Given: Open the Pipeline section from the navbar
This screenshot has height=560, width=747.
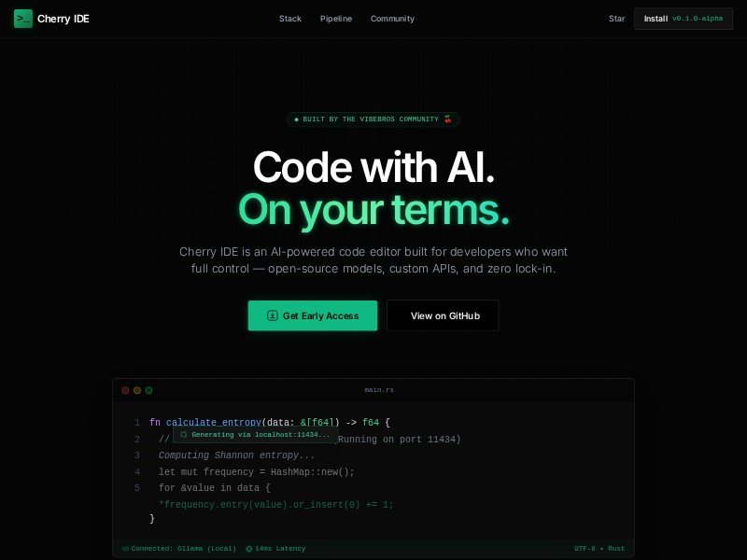Looking at the screenshot, I should [x=336, y=19].
